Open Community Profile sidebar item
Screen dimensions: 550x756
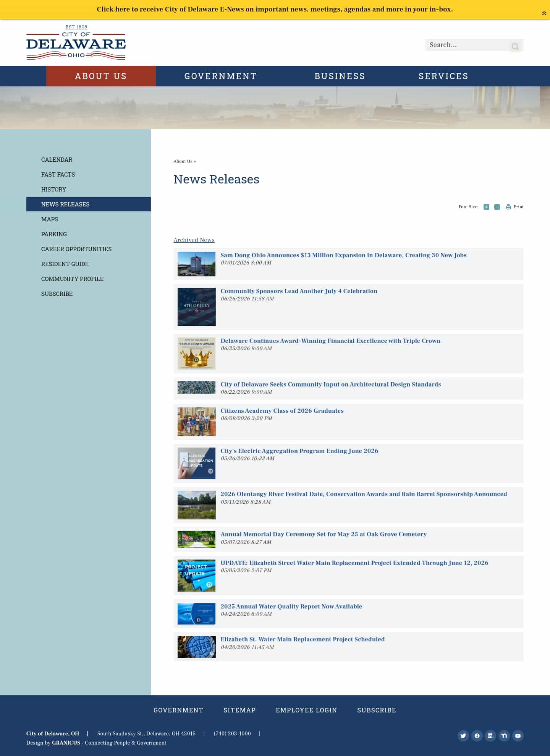72,279
